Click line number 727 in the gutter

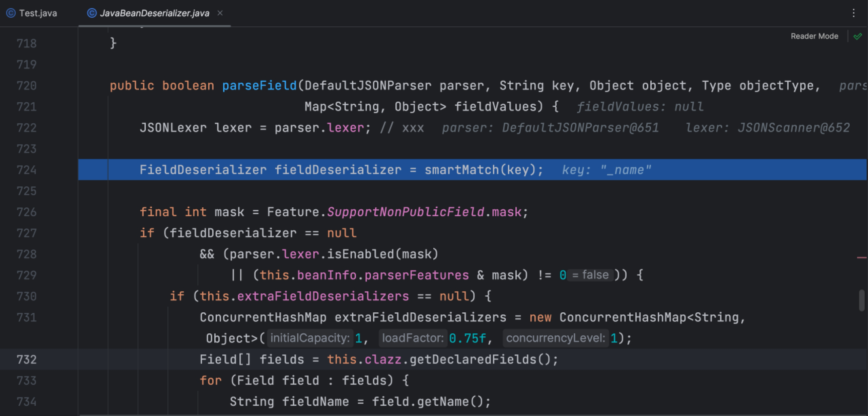[x=26, y=233]
